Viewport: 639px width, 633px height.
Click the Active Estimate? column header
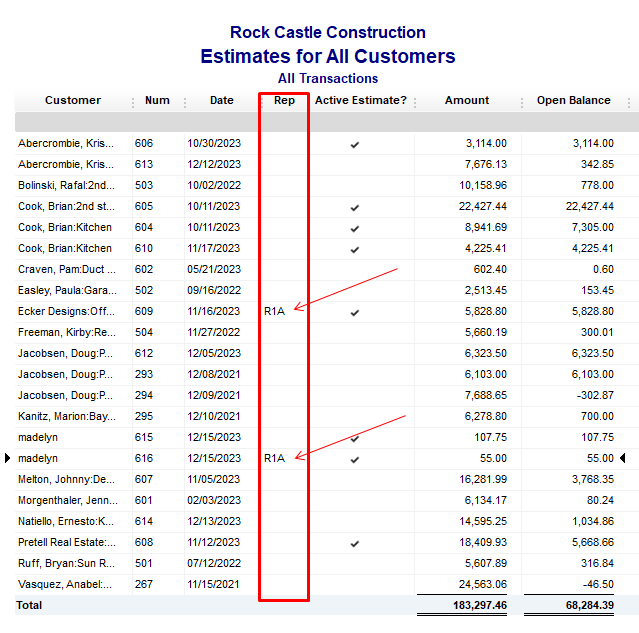click(x=361, y=100)
